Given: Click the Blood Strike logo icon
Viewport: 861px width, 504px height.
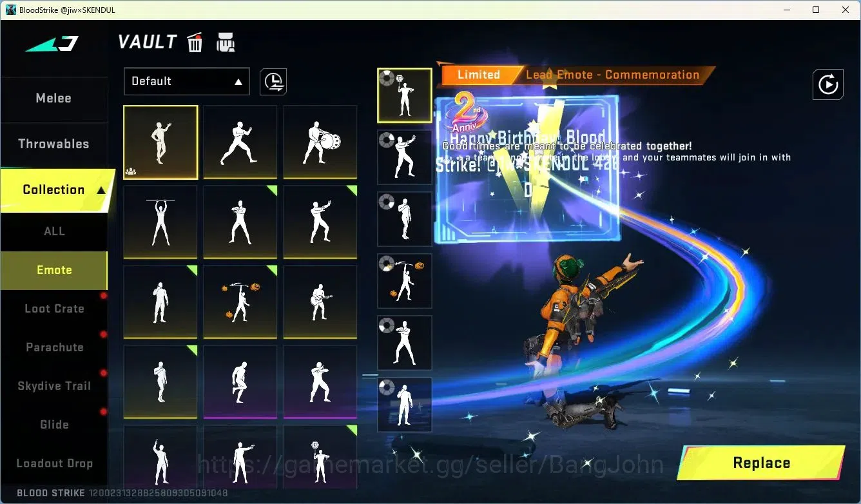Looking at the screenshot, I should click(52, 44).
